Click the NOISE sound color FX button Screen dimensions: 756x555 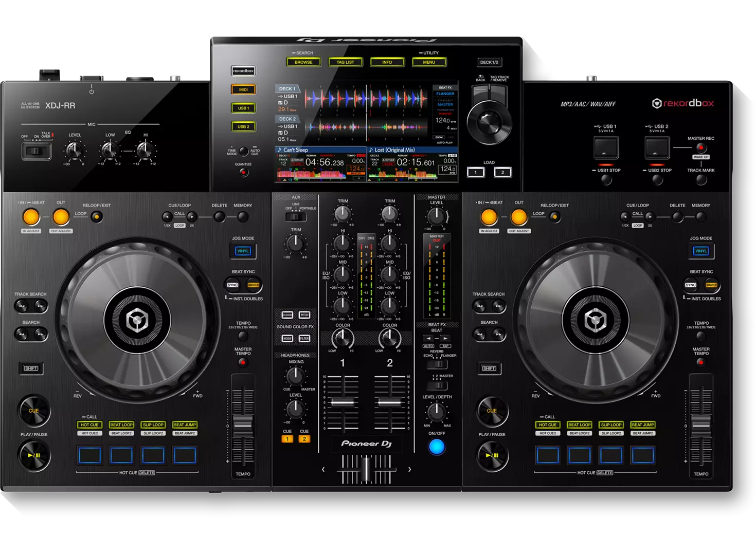287,338
